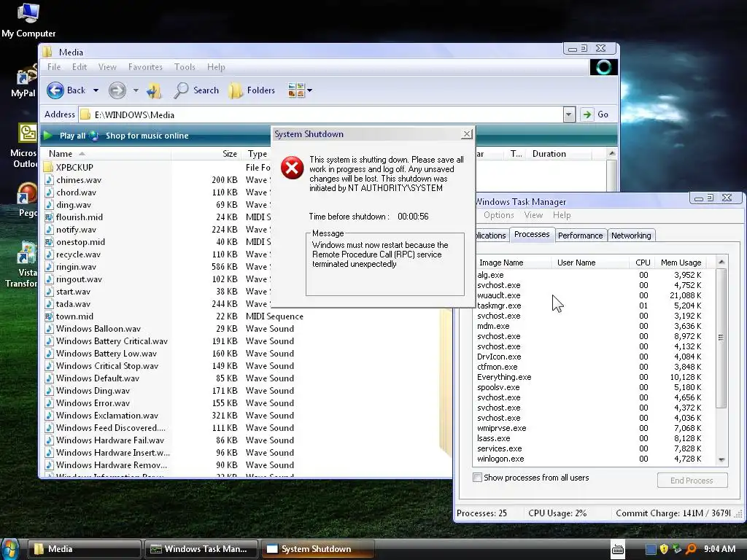Switch to the Performance tab
The height and width of the screenshot is (560, 747).
[x=580, y=236]
